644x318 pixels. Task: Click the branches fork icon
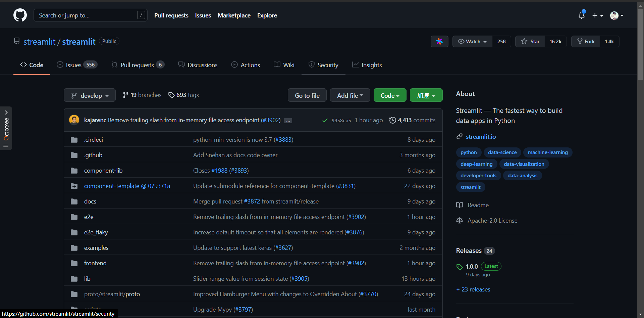pyautogui.click(x=126, y=95)
